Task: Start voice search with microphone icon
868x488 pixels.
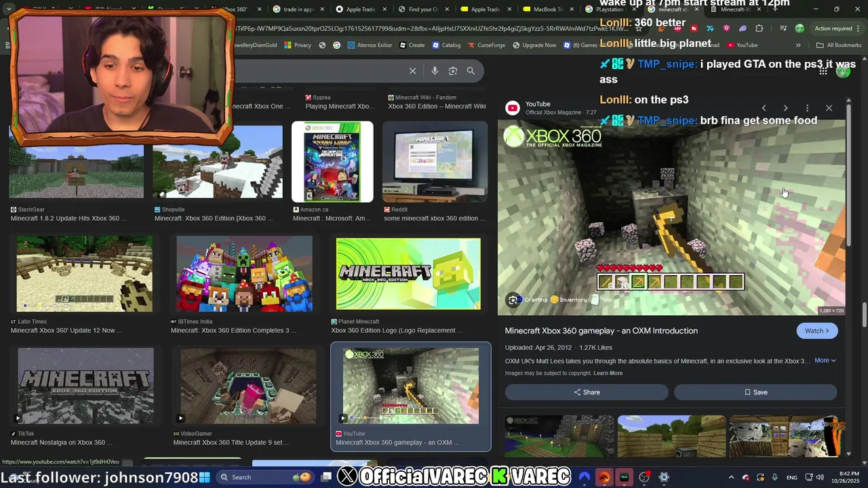Action: pyautogui.click(x=435, y=70)
